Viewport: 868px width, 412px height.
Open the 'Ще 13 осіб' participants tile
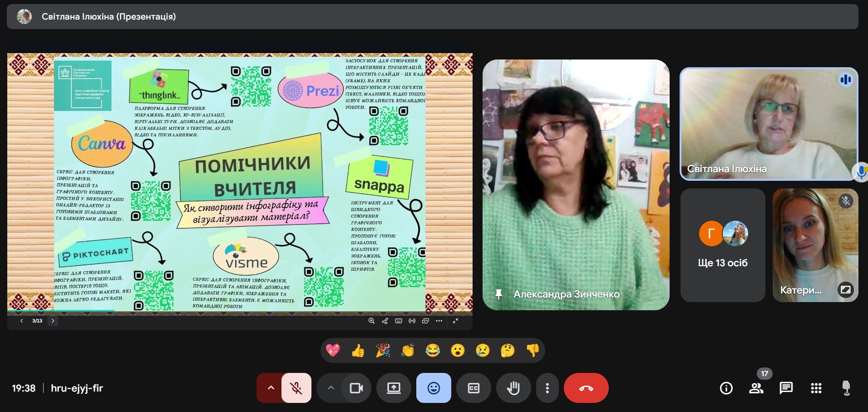pos(722,245)
